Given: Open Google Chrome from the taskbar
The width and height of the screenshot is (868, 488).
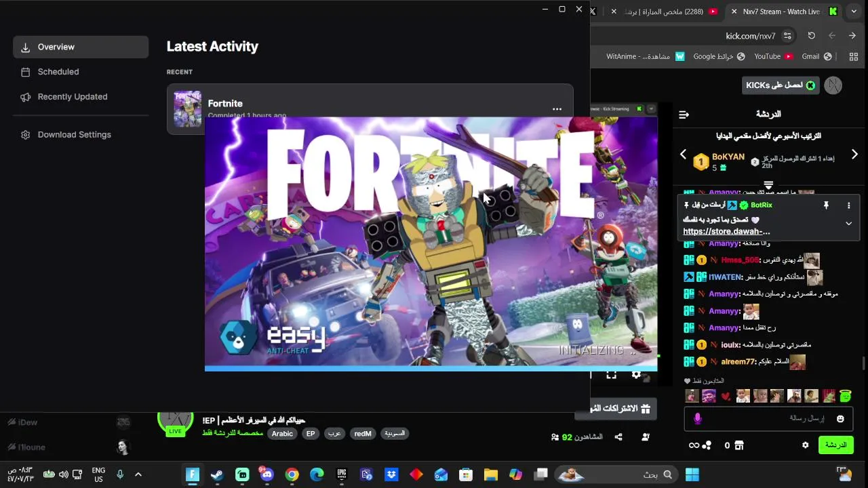Looking at the screenshot, I should point(292,474).
